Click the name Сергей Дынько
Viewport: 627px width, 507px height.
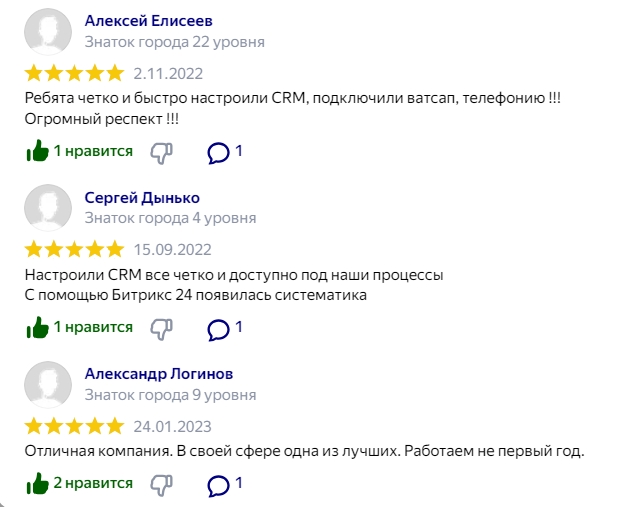tap(142, 197)
